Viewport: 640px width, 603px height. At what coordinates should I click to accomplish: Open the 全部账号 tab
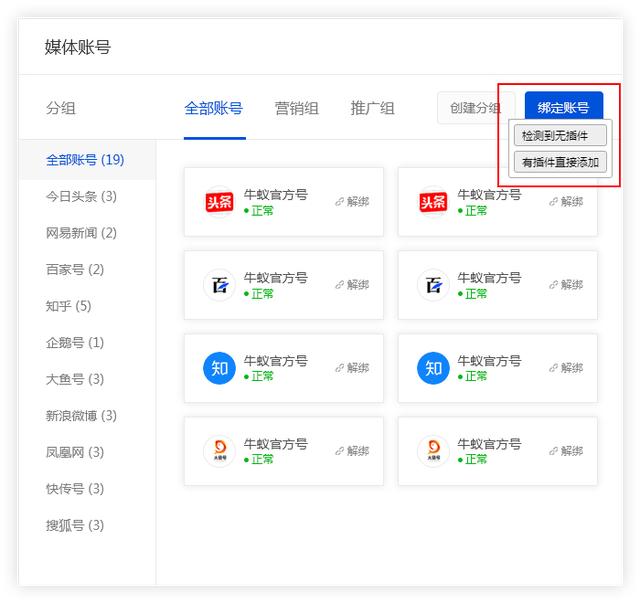pos(213,108)
